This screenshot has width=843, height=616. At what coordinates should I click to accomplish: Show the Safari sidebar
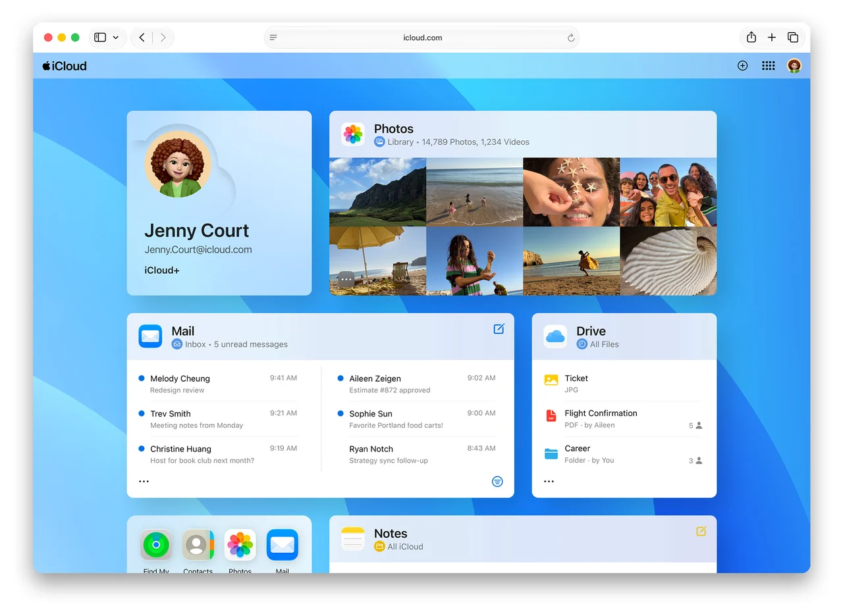point(100,38)
